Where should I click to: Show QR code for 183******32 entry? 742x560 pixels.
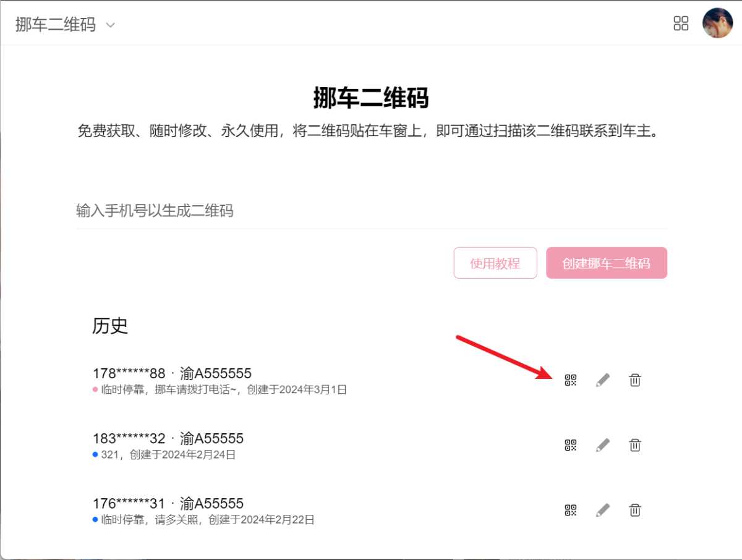(x=570, y=445)
